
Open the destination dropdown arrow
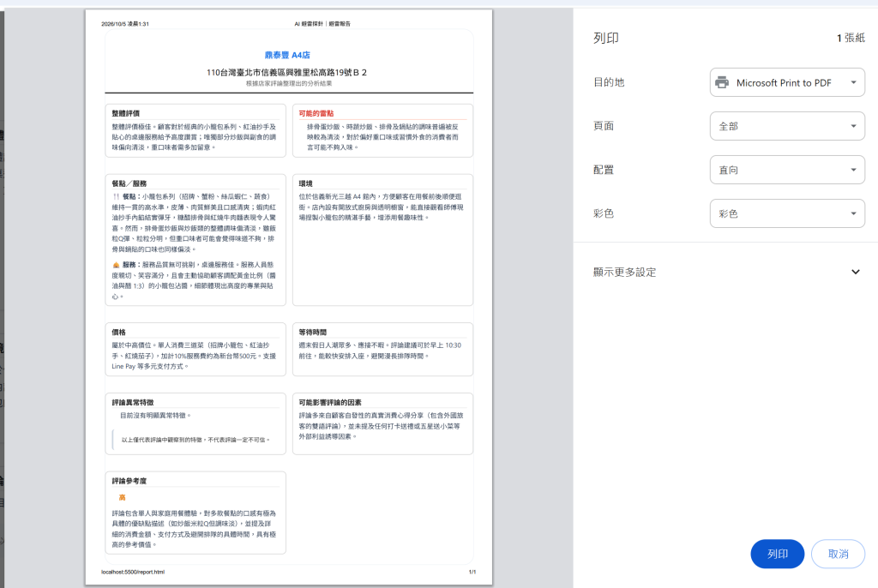point(853,82)
